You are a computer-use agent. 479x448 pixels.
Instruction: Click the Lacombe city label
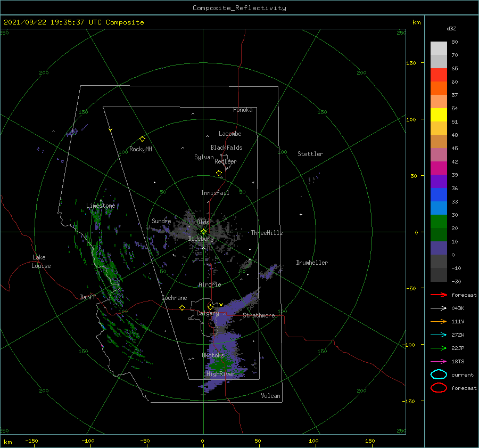click(x=230, y=134)
